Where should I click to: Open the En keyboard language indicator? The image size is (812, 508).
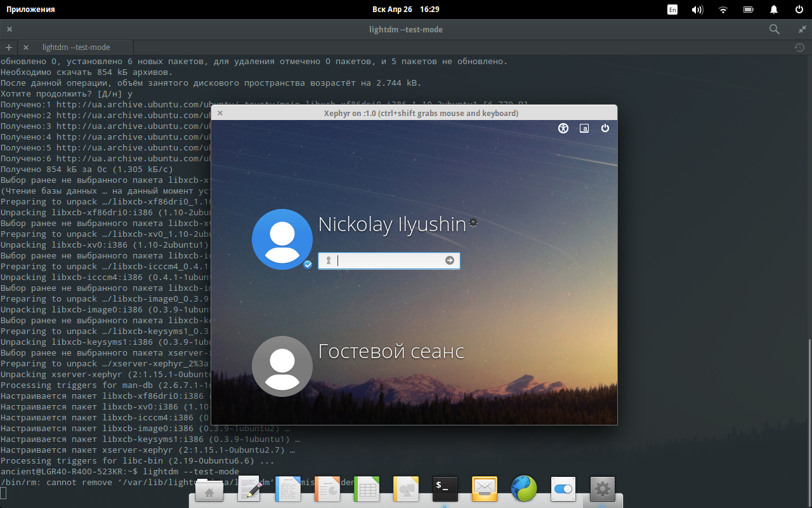coord(672,10)
